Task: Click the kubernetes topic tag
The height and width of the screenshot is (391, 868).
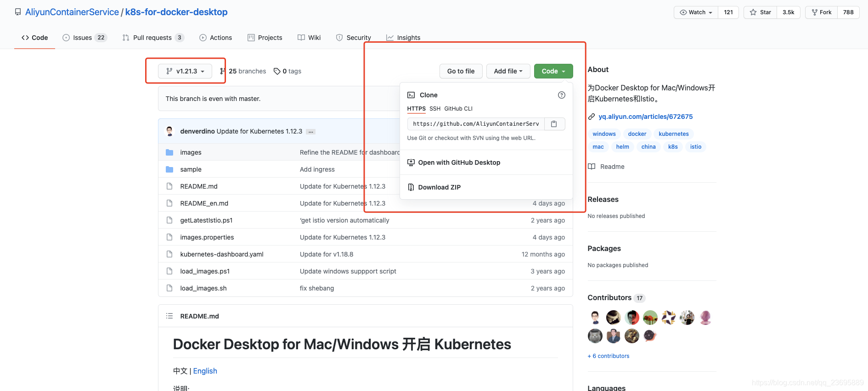Action: tap(673, 134)
